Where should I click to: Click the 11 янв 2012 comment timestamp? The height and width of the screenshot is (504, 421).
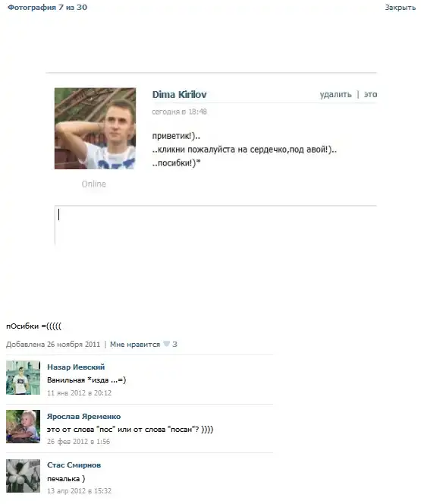[80, 392]
